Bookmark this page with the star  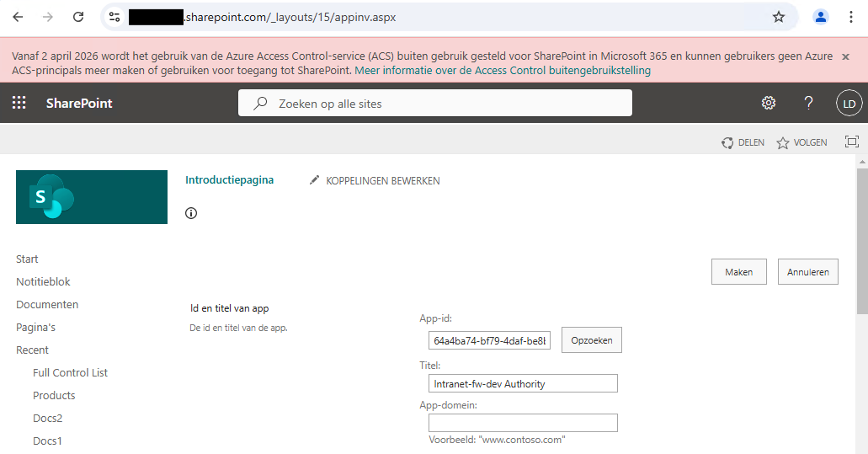779,17
